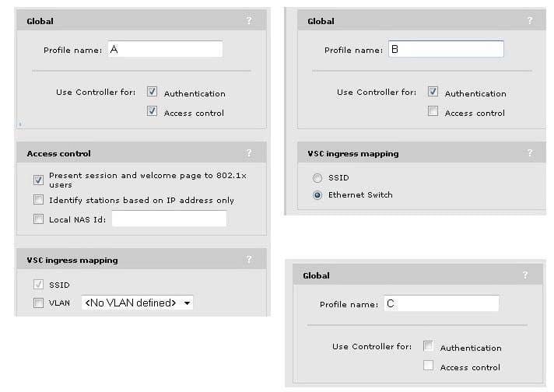
Task: Enable Local NAS Id checkbox
Action: 39,219
